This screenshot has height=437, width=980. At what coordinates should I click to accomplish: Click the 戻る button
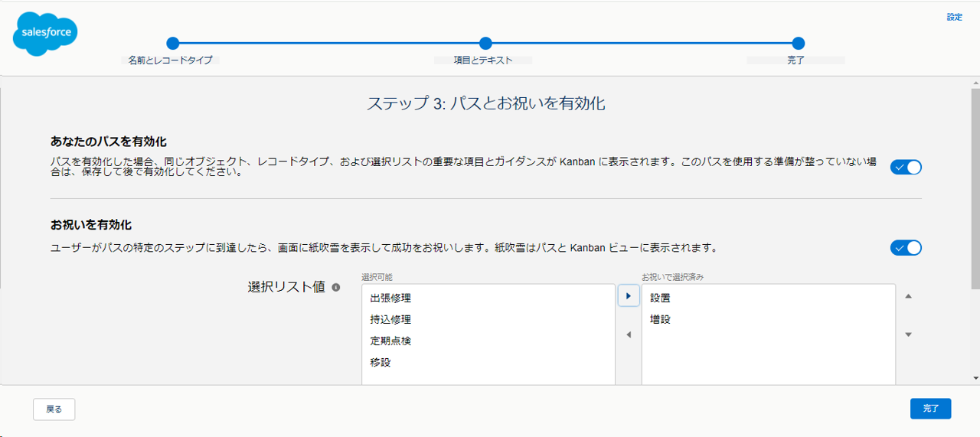pyautogui.click(x=54, y=409)
